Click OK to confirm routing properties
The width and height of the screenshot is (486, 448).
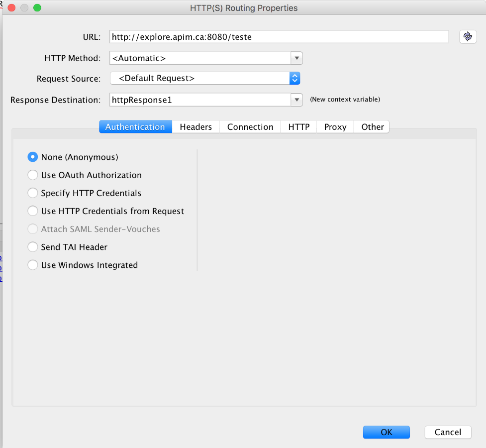[x=386, y=432]
